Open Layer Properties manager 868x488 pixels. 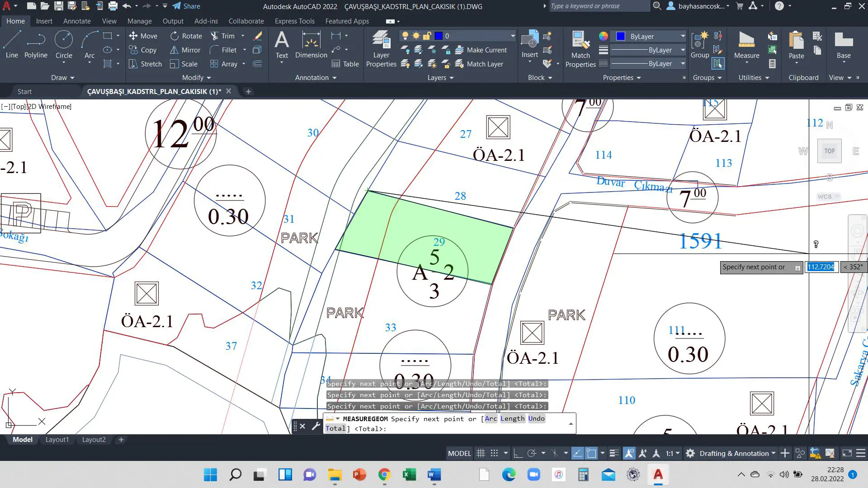(381, 49)
